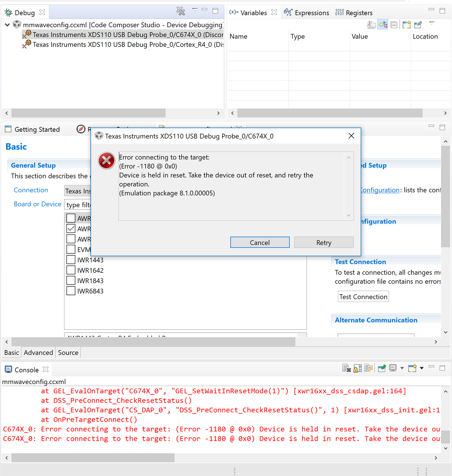
Task: Toggle Word Wrap in Console
Action: [368, 368]
